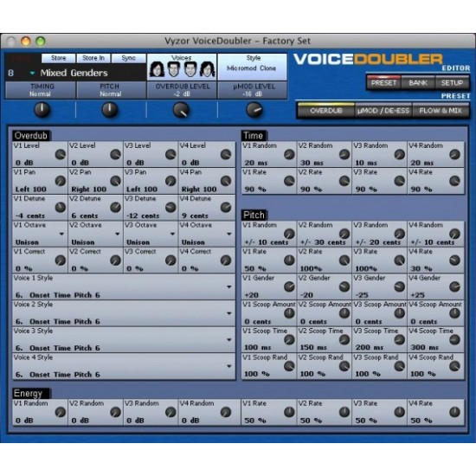Select the OVERDUB preset page tab
The image size is (476, 476).
[x=326, y=111]
